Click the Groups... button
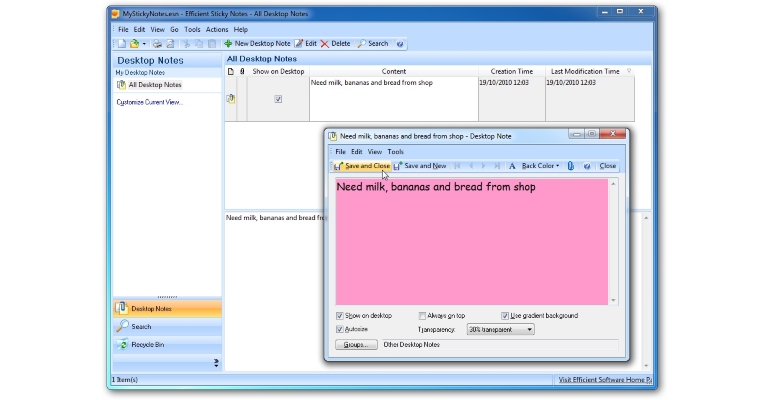 [356, 345]
